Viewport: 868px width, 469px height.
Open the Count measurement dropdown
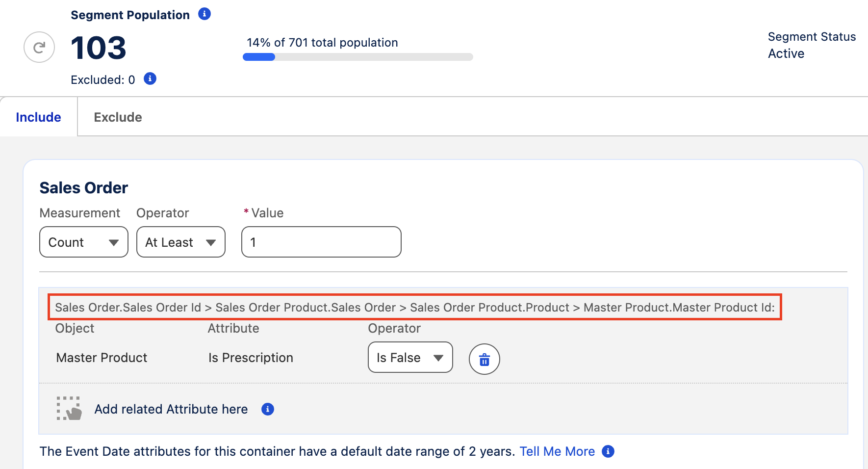coord(83,242)
